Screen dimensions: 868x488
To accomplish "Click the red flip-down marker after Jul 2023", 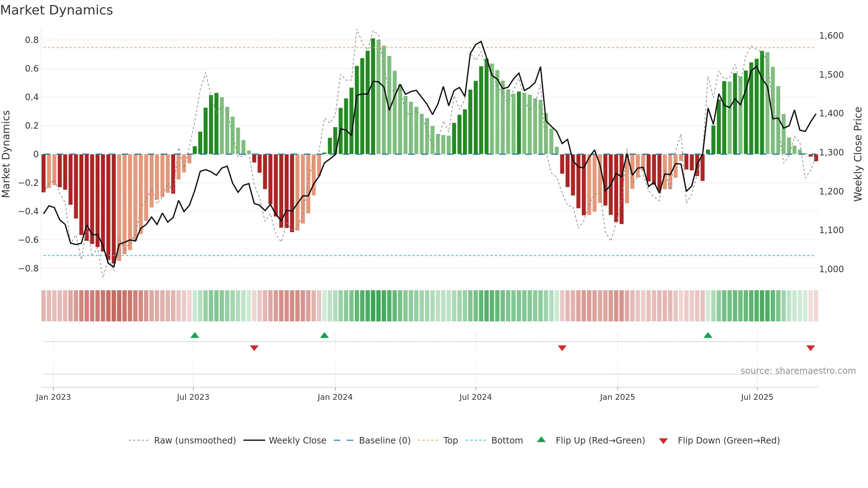I will (254, 348).
